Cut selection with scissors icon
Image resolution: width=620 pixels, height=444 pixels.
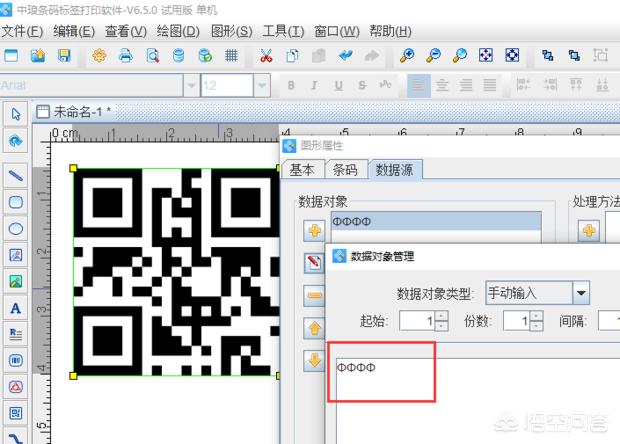(266, 55)
